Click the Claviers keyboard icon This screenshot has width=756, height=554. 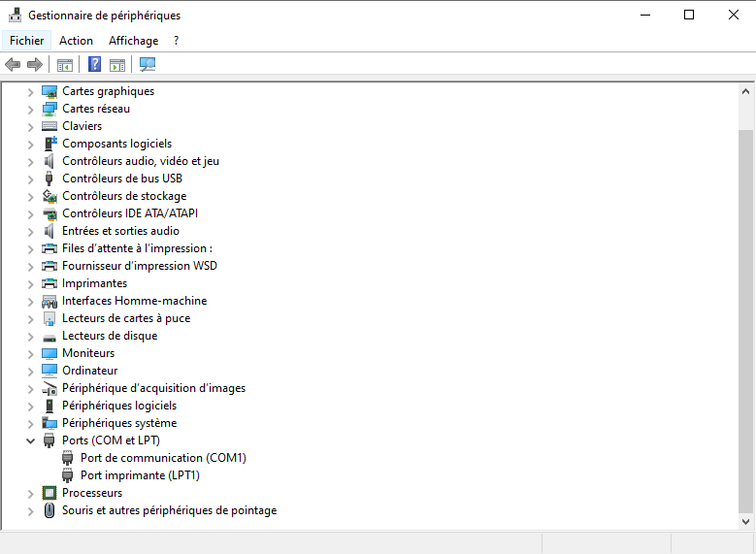[x=49, y=126]
